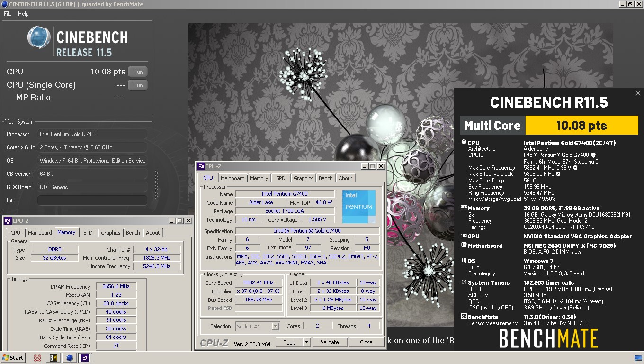The image size is (644, 364).
Task: Select Bench tab in CPU-Z Memory window
Action: 133,233
